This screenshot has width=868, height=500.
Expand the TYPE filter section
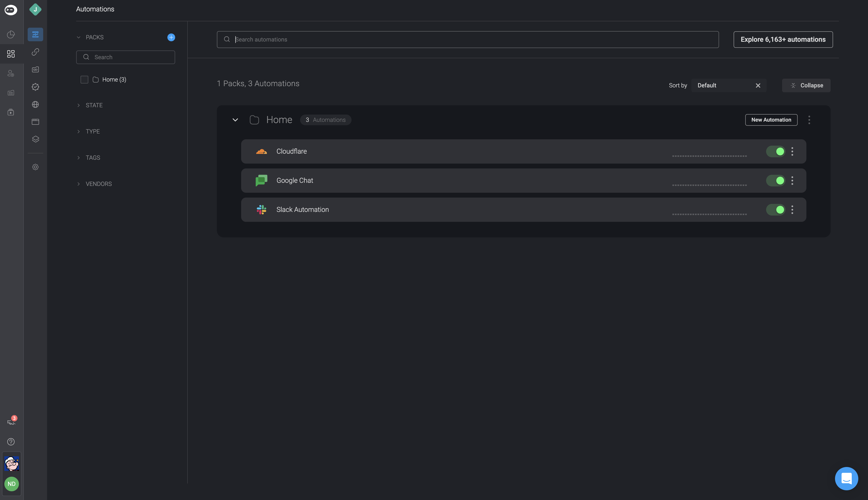pyautogui.click(x=79, y=132)
